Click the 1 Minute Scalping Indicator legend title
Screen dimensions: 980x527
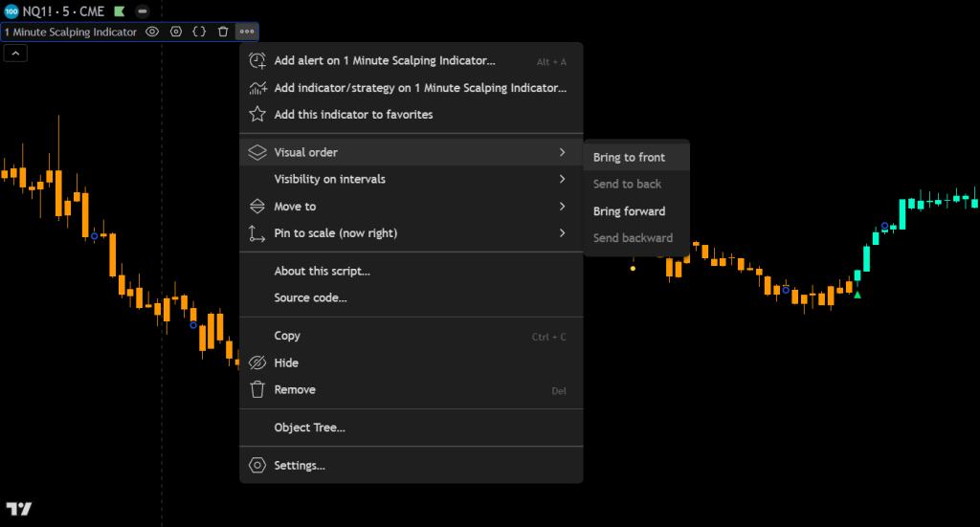71,32
